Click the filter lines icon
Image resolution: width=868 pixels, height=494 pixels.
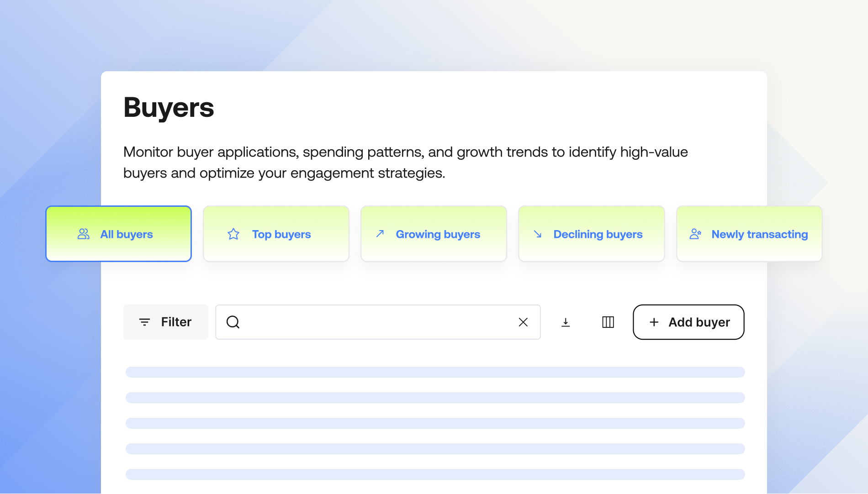click(x=144, y=322)
